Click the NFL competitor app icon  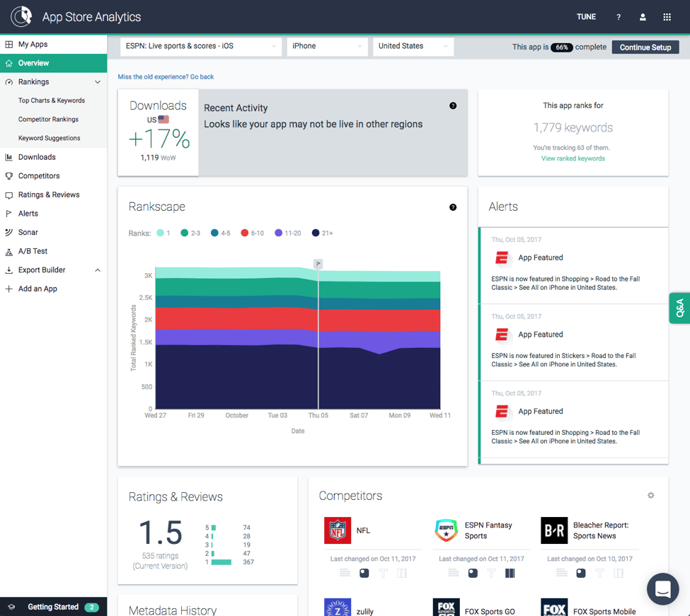(338, 530)
